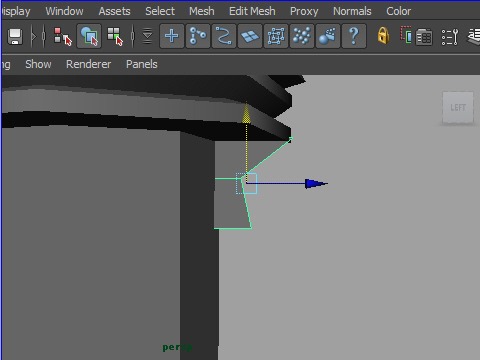
Task: Toggle the yellow padlock lock selection
Action: [383, 35]
